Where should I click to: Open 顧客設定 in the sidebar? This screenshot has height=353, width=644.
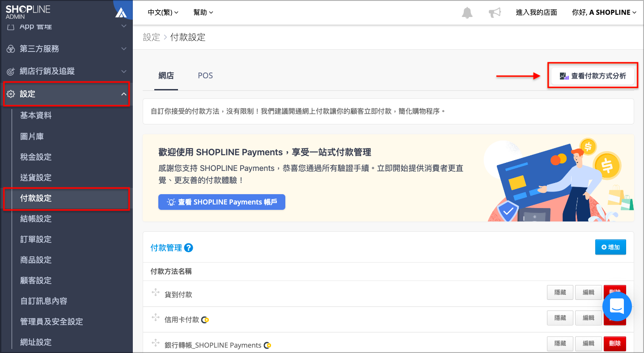coord(36,281)
